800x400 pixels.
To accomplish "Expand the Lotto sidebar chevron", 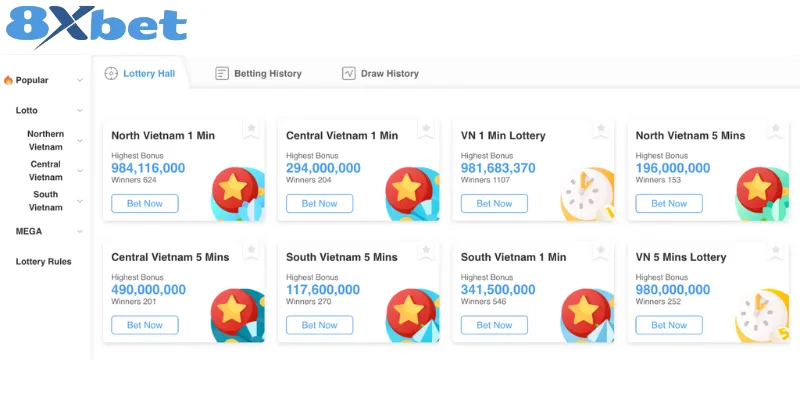I will [x=80, y=111].
